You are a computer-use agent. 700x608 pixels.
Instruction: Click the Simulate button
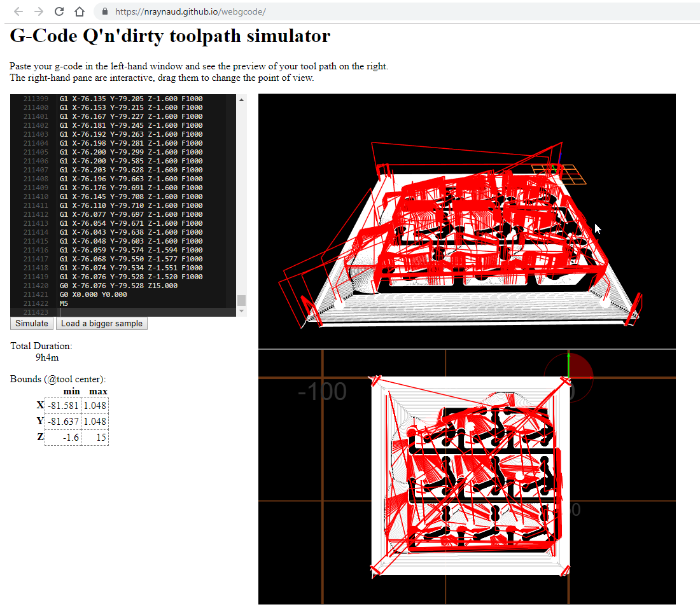[x=31, y=323]
